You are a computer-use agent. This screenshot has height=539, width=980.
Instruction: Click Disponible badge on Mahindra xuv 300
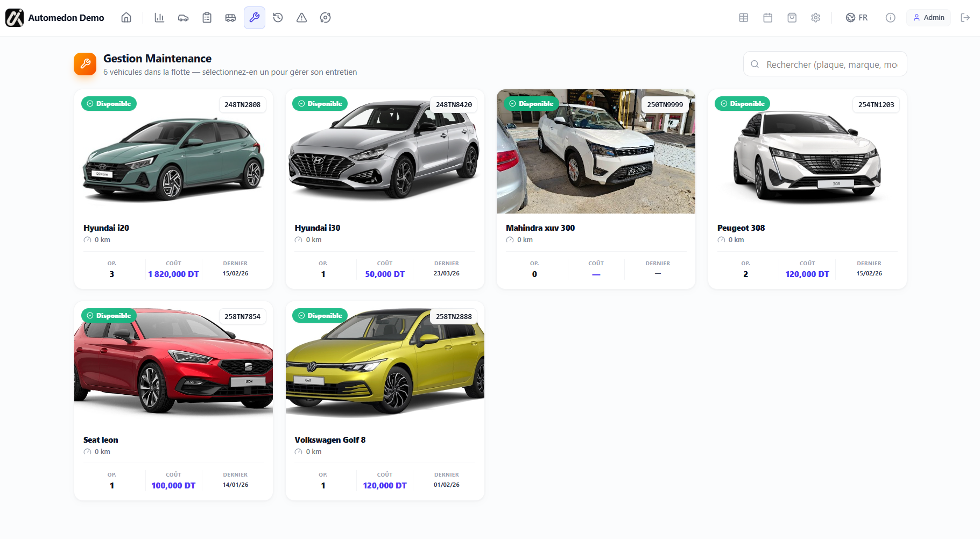pos(531,104)
